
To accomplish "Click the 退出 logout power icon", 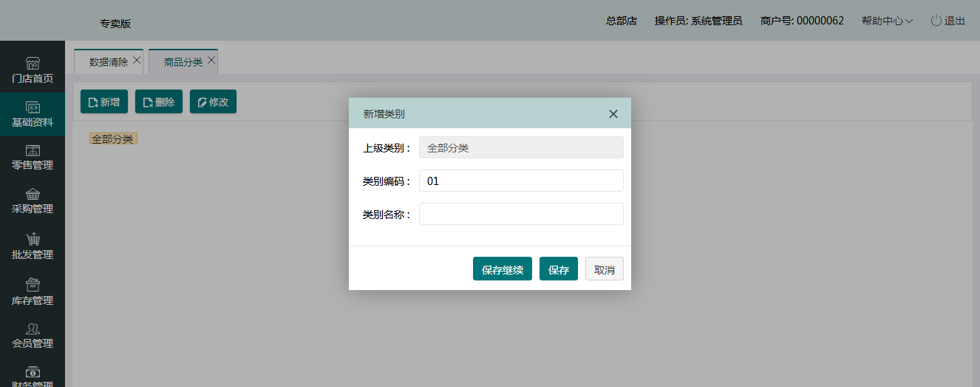I will [x=936, y=21].
